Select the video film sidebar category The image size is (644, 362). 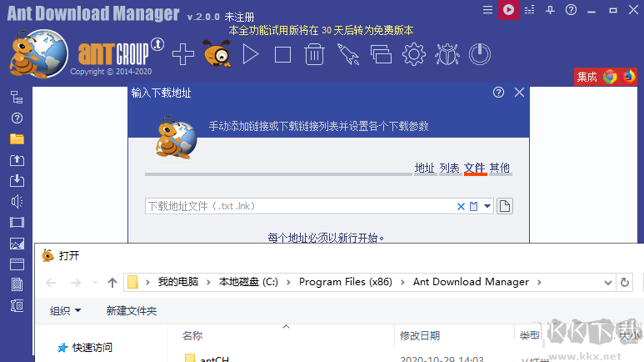pyautogui.click(x=17, y=223)
